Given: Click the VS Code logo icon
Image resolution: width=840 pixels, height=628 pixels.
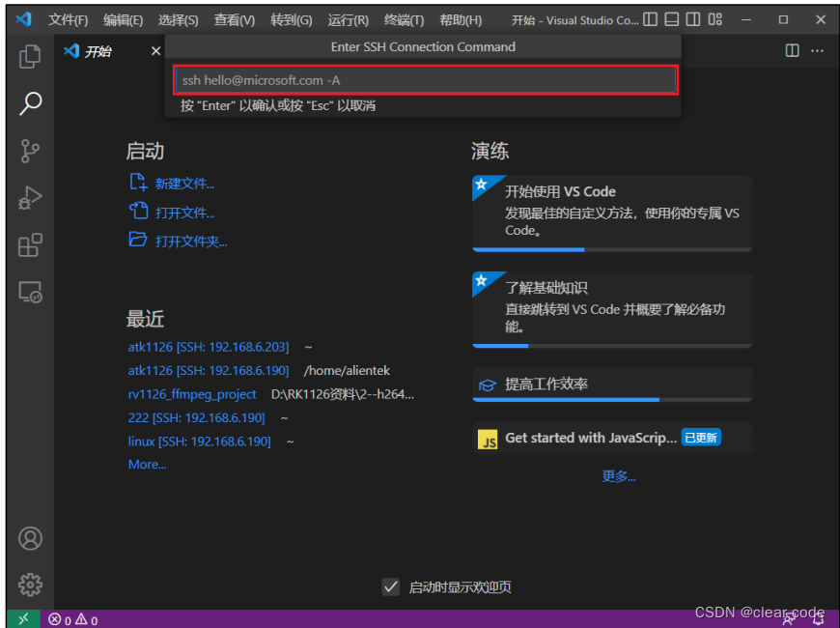Looking at the screenshot, I should (23, 19).
